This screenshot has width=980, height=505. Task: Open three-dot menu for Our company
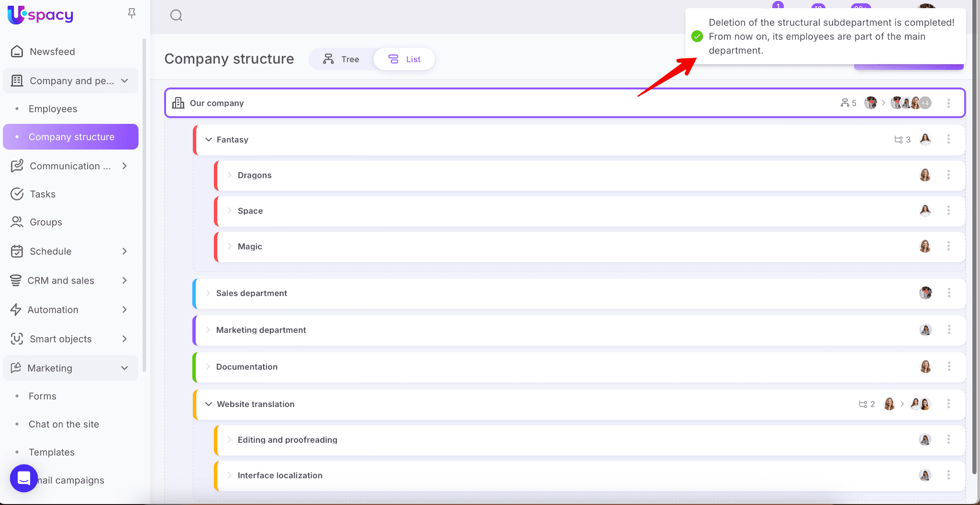coord(948,103)
